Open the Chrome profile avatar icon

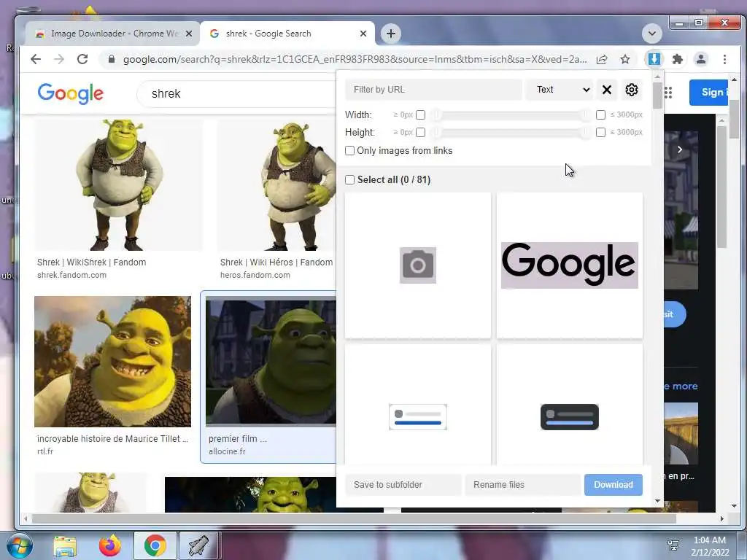coord(701,59)
